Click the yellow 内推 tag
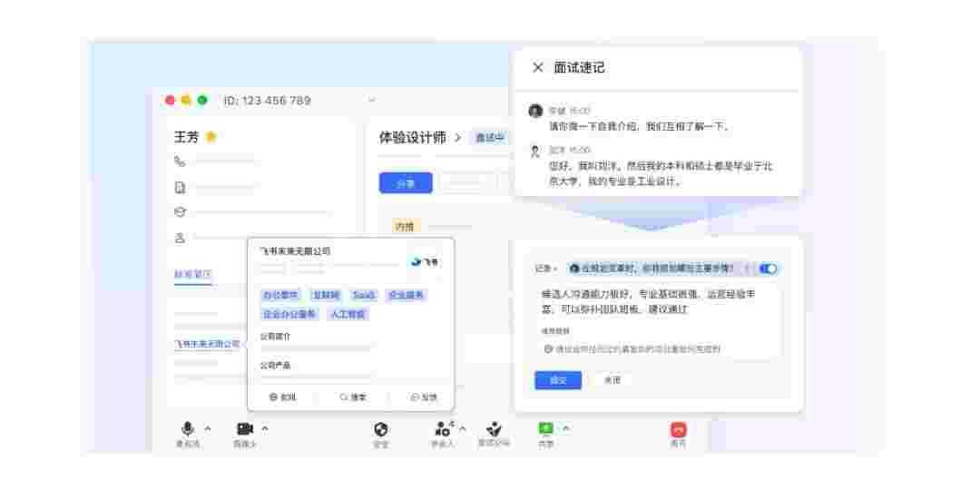Image resolution: width=980 pixels, height=490 pixels. point(405,226)
